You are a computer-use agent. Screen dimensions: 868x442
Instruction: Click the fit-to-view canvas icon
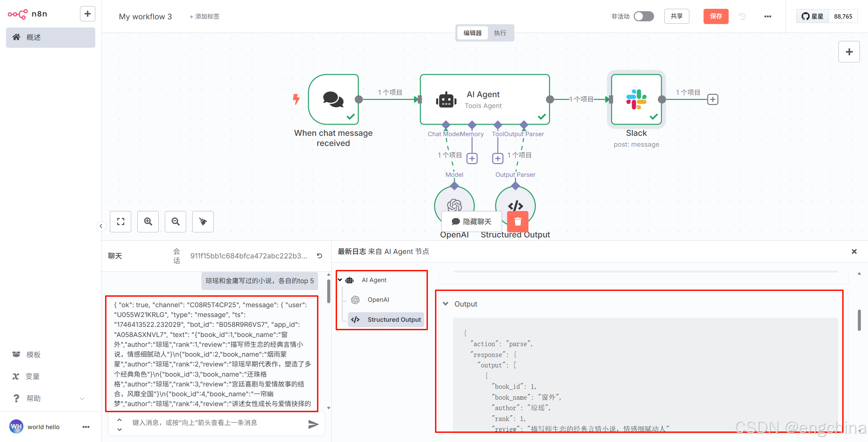(120, 222)
